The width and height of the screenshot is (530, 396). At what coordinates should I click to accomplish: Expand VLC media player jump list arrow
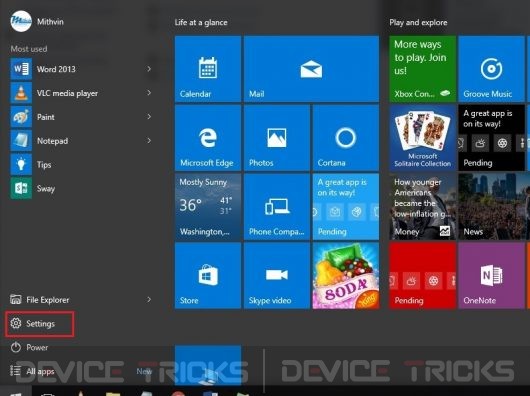pyautogui.click(x=149, y=93)
